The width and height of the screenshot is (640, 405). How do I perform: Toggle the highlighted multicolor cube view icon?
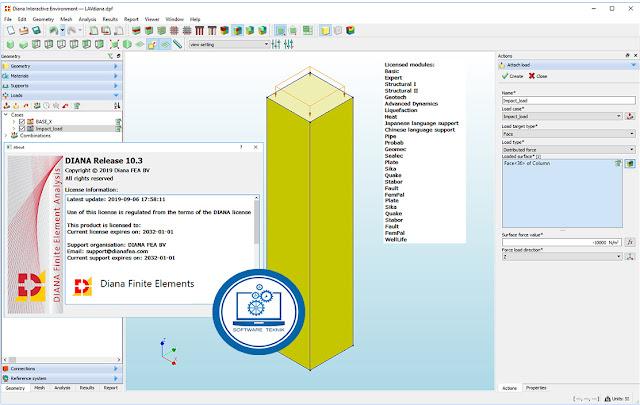[237, 30]
